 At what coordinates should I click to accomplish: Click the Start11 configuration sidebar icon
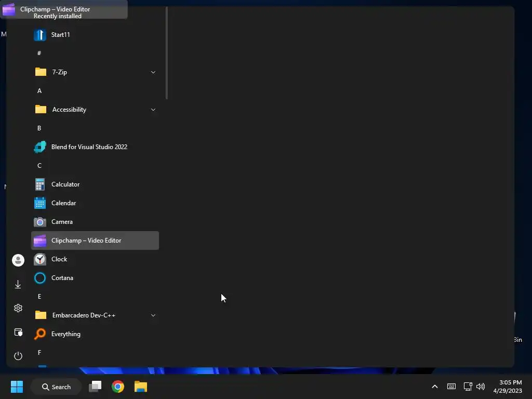[x=18, y=332]
